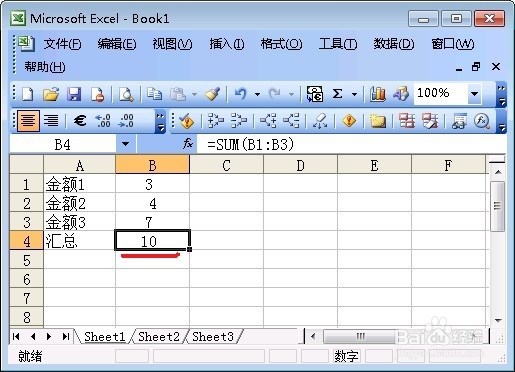Expand Standard toolbar options chevron
Image resolution: width=515 pixels, height=372 pixels.
click(x=501, y=95)
